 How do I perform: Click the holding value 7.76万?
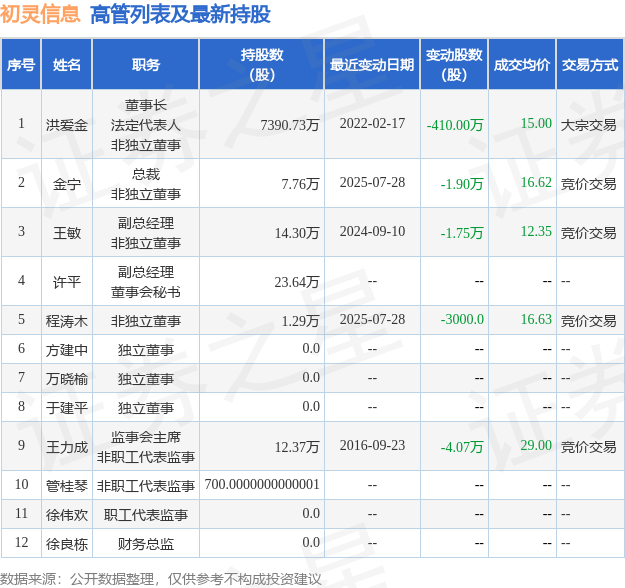301,184
